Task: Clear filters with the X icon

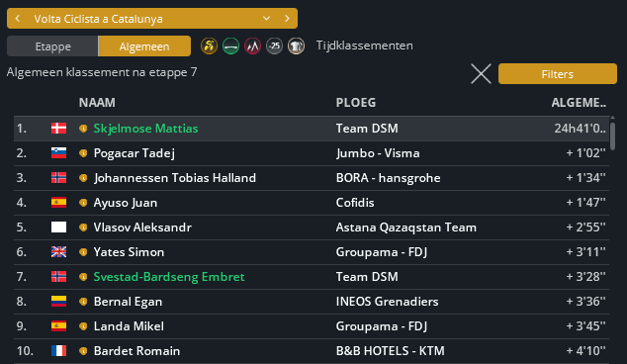Action: pos(481,74)
